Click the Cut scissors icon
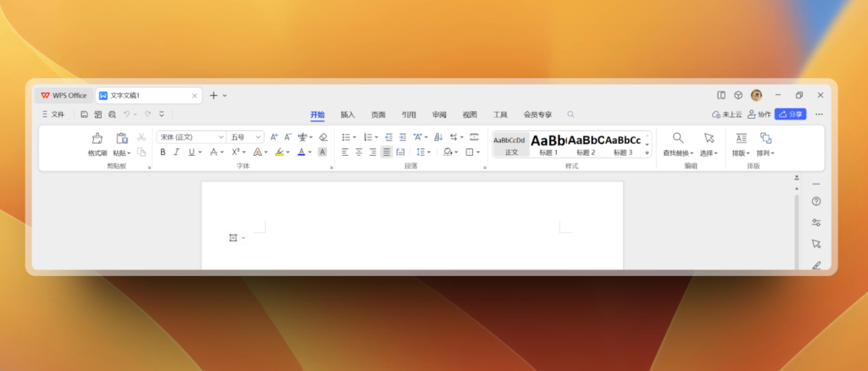The height and width of the screenshot is (371, 868). [142, 136]
